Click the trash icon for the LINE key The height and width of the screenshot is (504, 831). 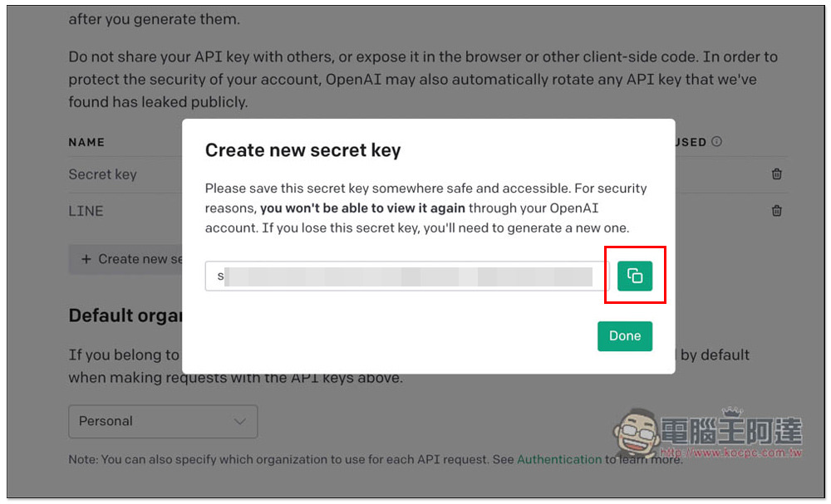[x=777, y=211]
